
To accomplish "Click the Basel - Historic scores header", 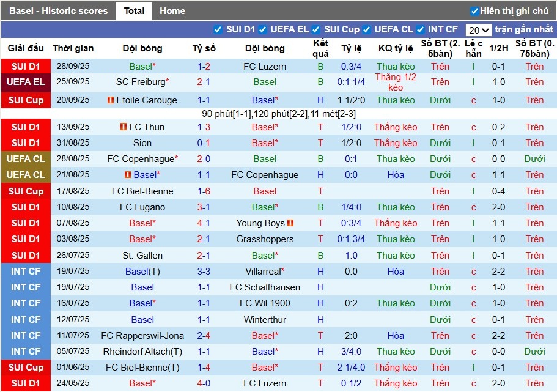I will click(58, 10).
